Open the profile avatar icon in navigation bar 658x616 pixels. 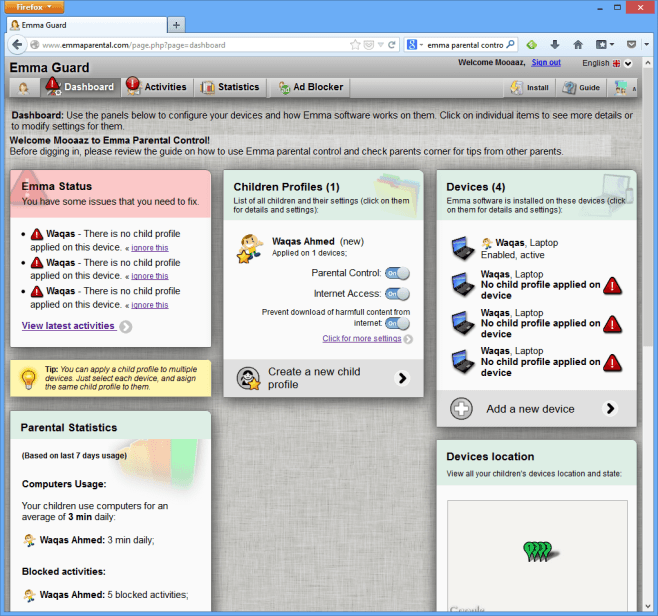click(24, 87)
